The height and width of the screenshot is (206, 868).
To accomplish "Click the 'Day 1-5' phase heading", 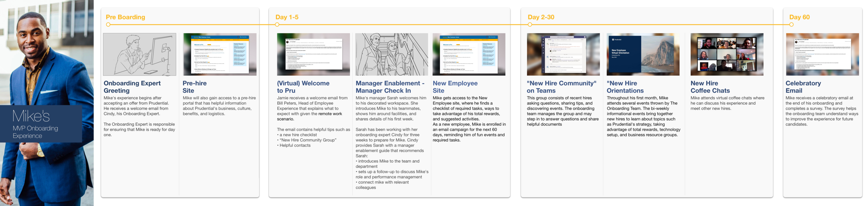I will pyautogui.click(x=287, y=17).
